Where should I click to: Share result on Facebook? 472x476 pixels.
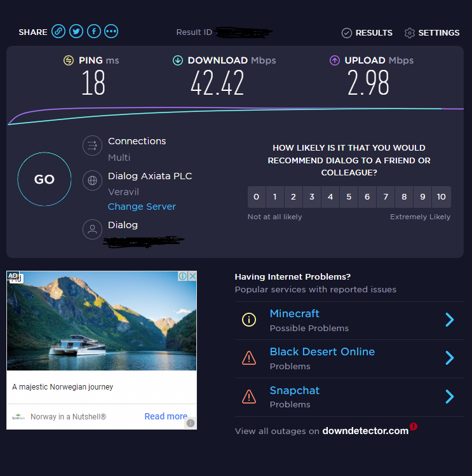(94, 31)
